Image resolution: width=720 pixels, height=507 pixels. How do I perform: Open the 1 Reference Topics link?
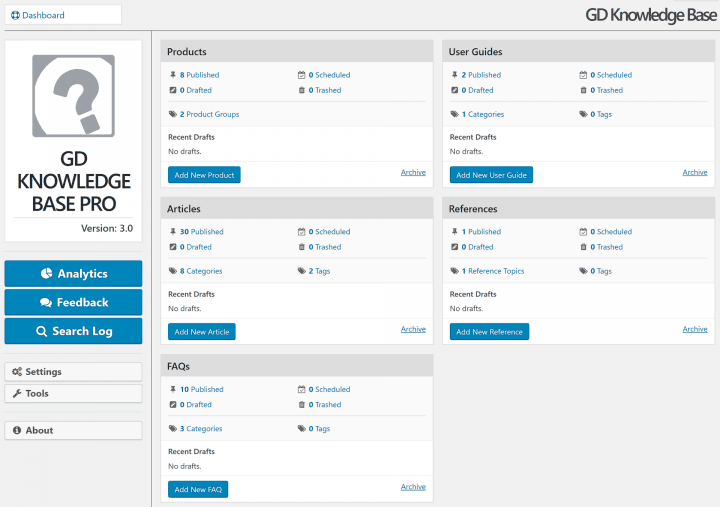[493, 271]
